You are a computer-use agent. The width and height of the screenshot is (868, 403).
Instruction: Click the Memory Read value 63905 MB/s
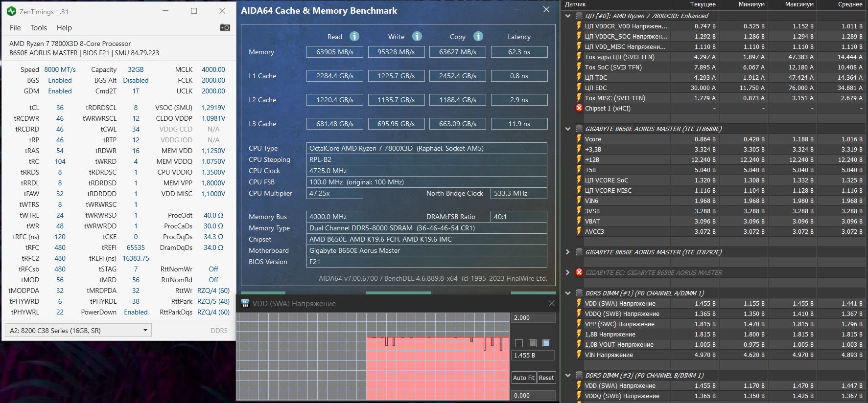point(335,52)
